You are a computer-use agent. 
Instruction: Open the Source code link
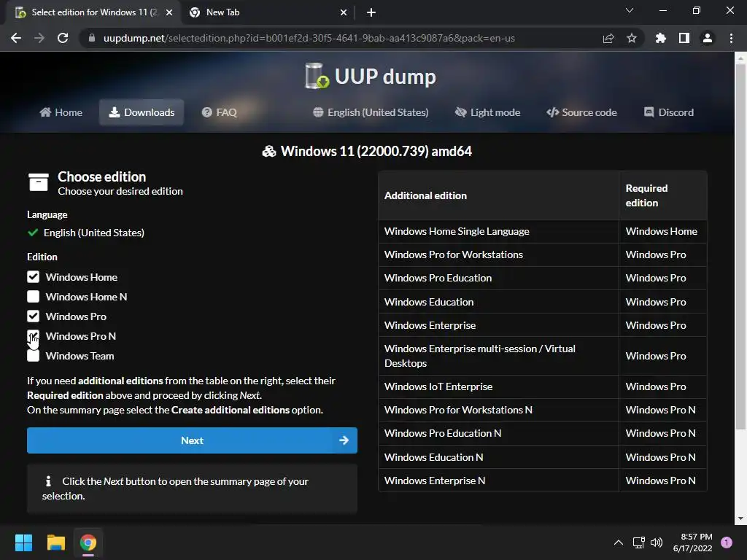[581, 112]
